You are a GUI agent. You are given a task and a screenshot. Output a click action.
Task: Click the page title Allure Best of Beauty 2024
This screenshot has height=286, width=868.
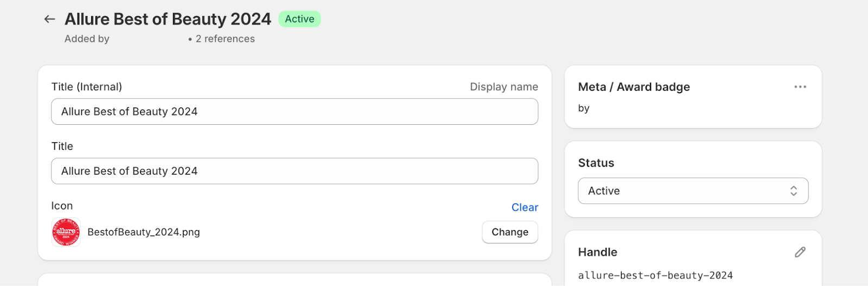coord(168,19)
